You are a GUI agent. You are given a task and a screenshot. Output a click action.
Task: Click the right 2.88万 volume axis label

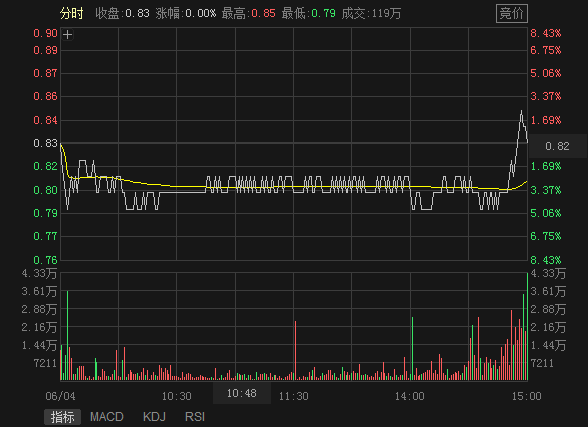(548, 309)
